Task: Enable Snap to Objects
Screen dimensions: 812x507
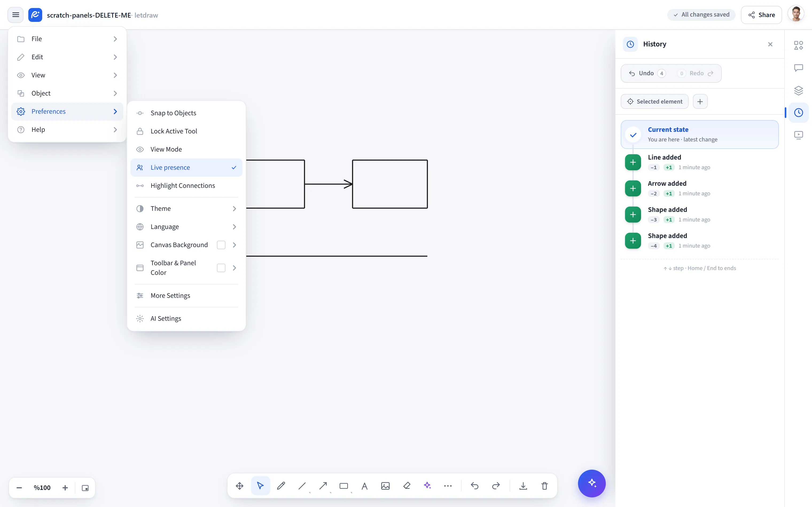Action: (186, 113)
